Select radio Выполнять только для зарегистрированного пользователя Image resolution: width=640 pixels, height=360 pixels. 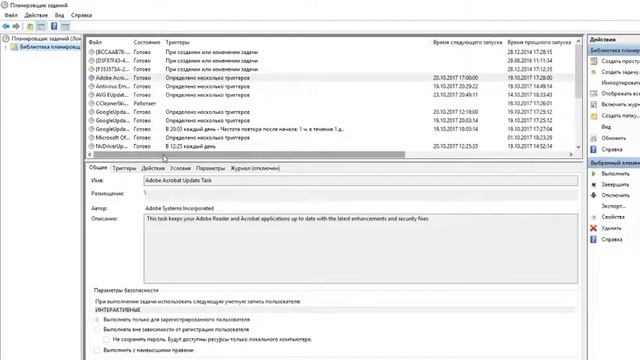coord(97,320)
